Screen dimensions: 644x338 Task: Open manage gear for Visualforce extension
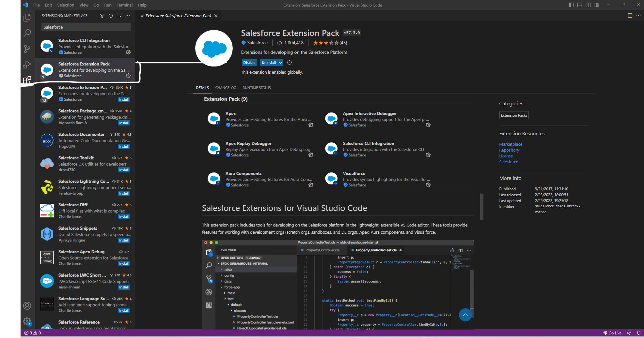coord(428,185)
